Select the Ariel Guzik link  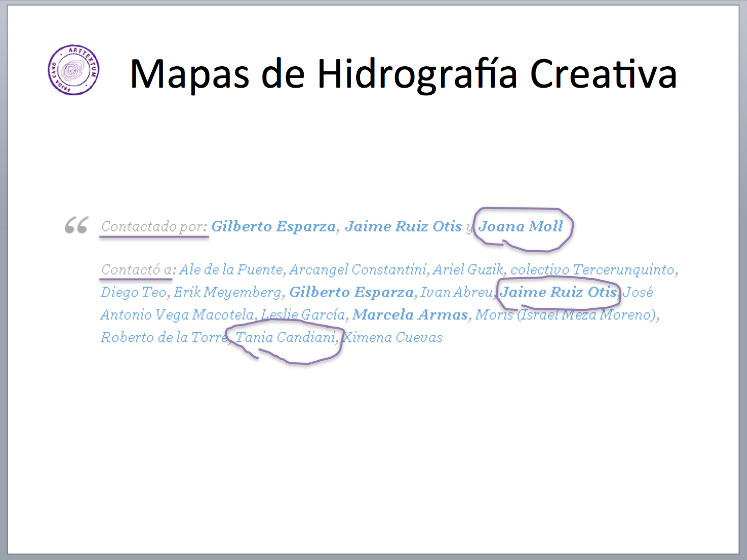(468, 270)
